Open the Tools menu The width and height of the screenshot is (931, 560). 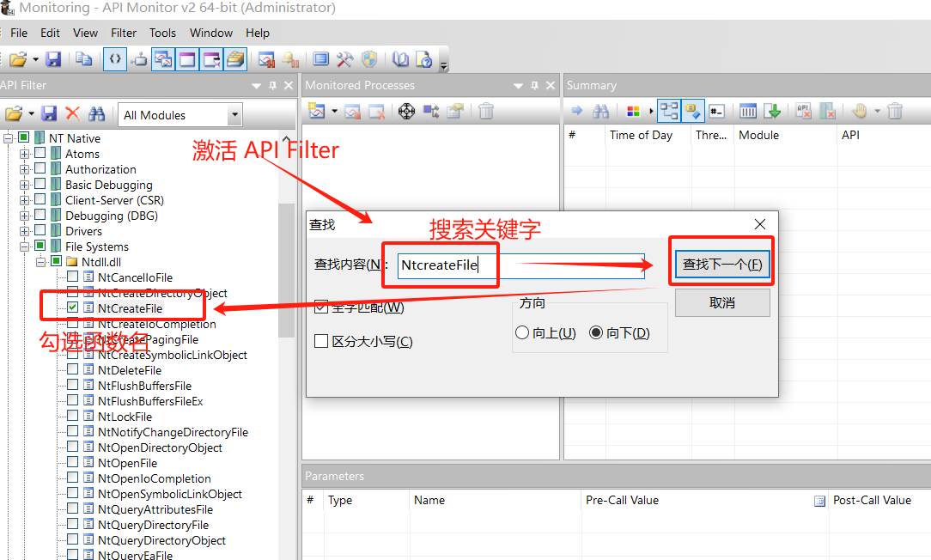point(162,33)
